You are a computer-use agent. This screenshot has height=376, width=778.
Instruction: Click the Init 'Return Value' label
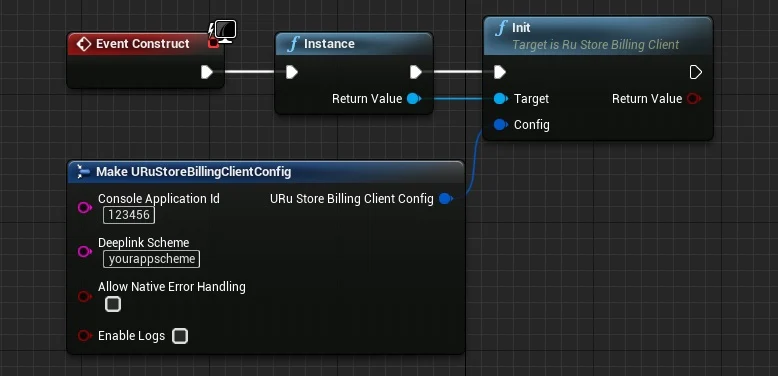click(x=647, y=99)
